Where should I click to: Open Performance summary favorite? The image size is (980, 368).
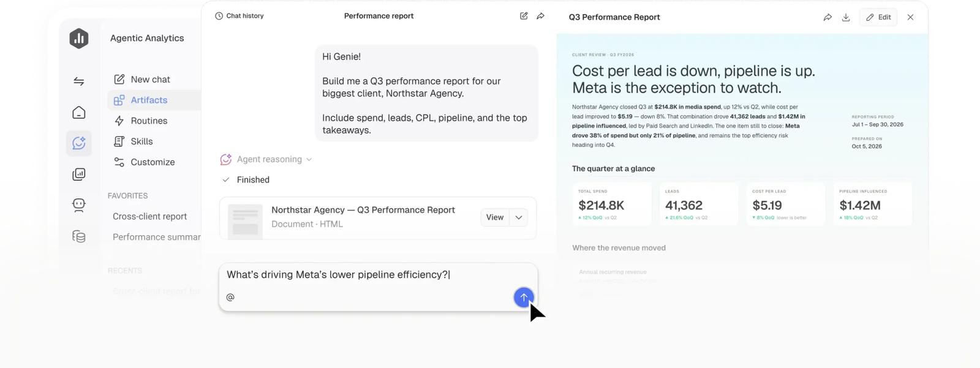[156, 237]
